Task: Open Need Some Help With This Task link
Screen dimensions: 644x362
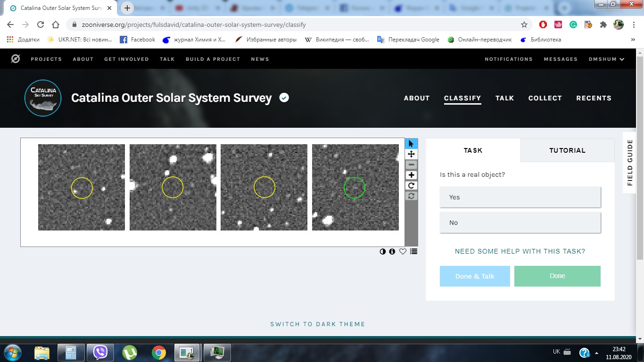Action: (520, 251)
